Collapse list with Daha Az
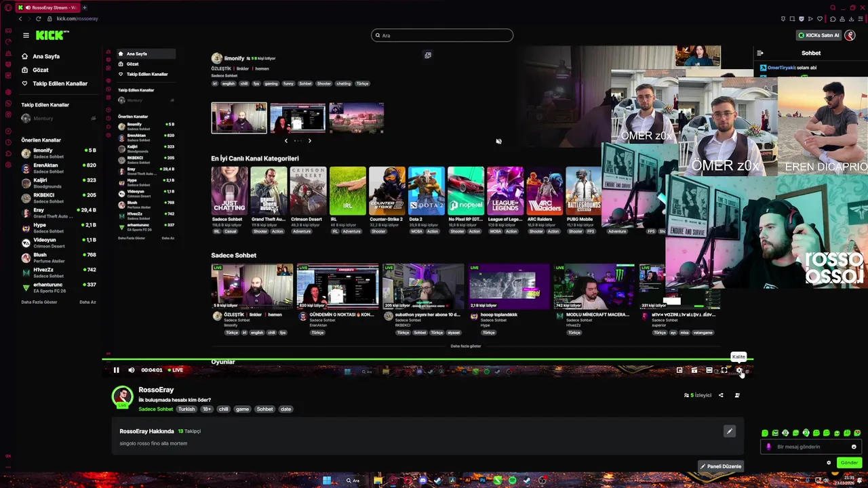The width and height of the screenshot is (868, 488). (87, 302)
